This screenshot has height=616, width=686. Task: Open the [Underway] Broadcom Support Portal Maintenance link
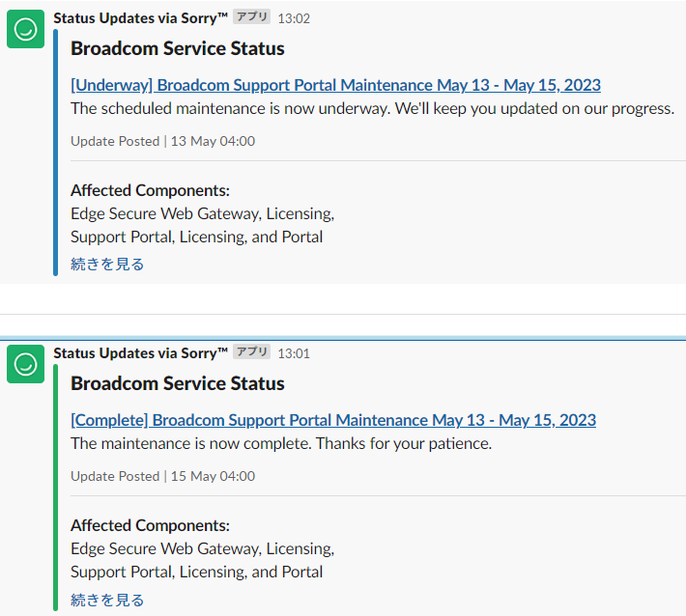point(335,85)
